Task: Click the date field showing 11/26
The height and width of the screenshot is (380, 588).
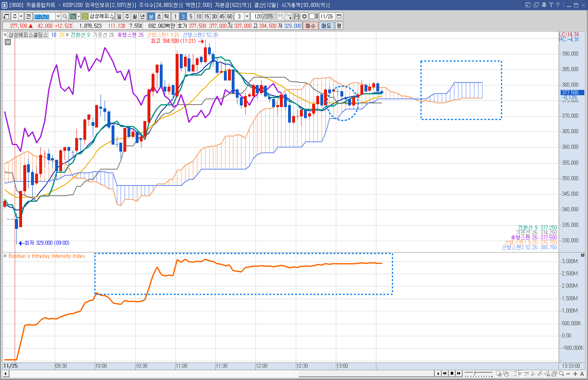Action: tap(327, 16)
